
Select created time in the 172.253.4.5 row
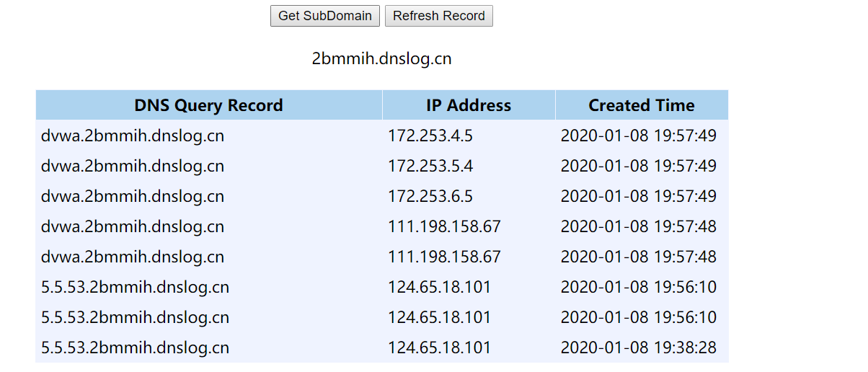coord(639,136)
